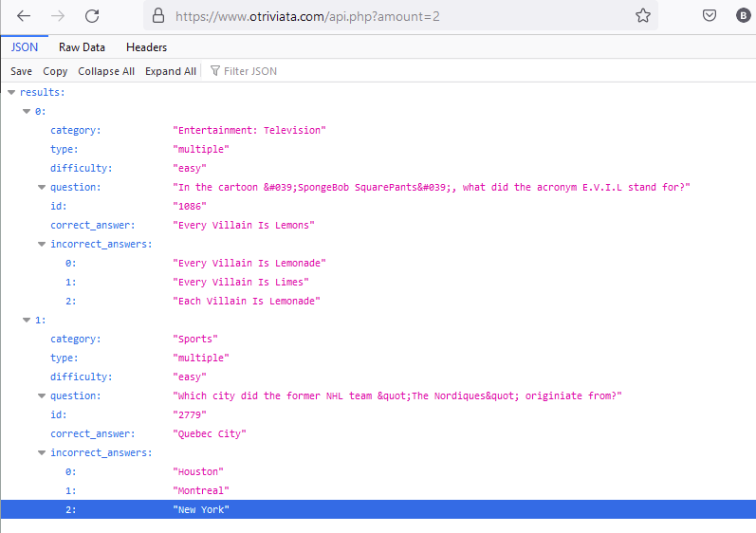Go back using the browser back arrow
Screen dimensions: 756x533
24,16
